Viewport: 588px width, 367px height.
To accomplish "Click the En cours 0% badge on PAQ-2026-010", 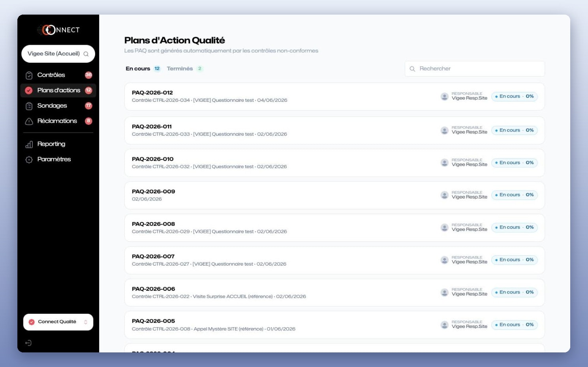I will 515,163.
